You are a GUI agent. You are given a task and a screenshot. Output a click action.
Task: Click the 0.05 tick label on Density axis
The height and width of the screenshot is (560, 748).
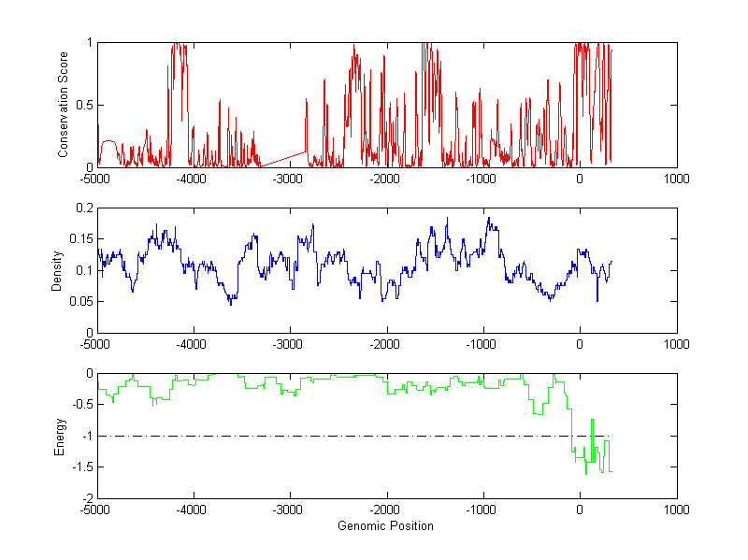pyautogui.click(x=80, y=301)
